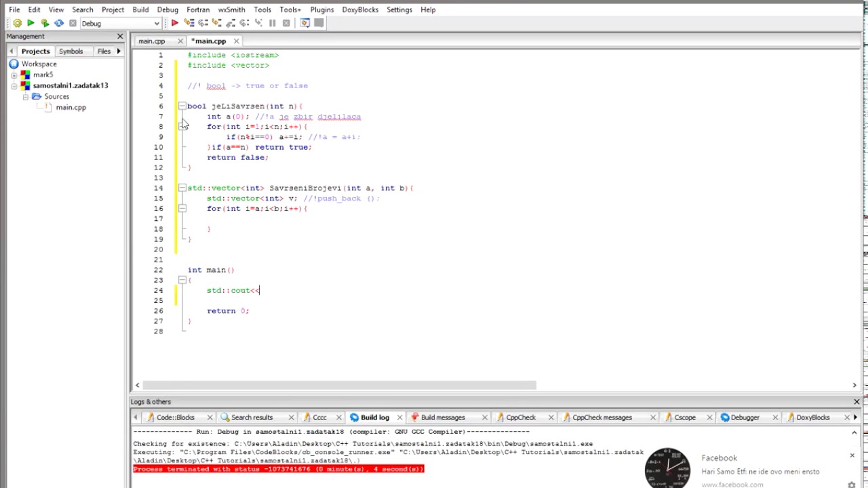Viewport: 868px width, 488px height.
Task: Click Various info debugger icon
Action: [x=319, y=23]
